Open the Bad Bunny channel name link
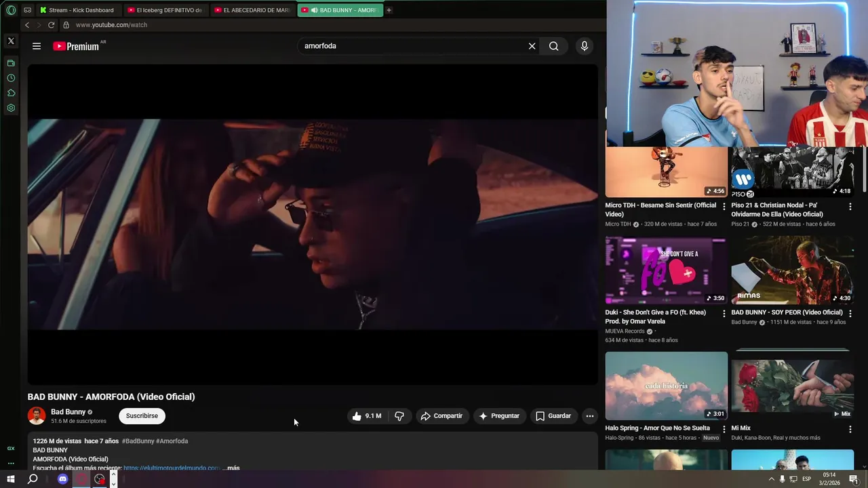This screenshot has width=868, height=488. [x=68, y=412]
